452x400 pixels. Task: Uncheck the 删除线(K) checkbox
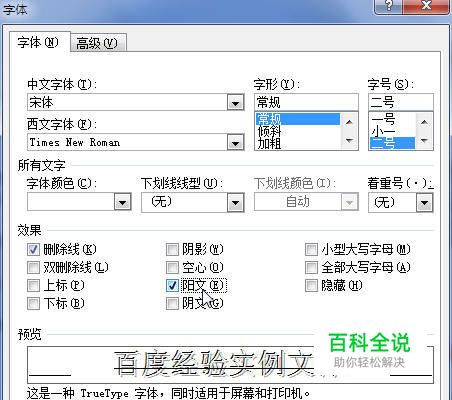tap(33, 249)
